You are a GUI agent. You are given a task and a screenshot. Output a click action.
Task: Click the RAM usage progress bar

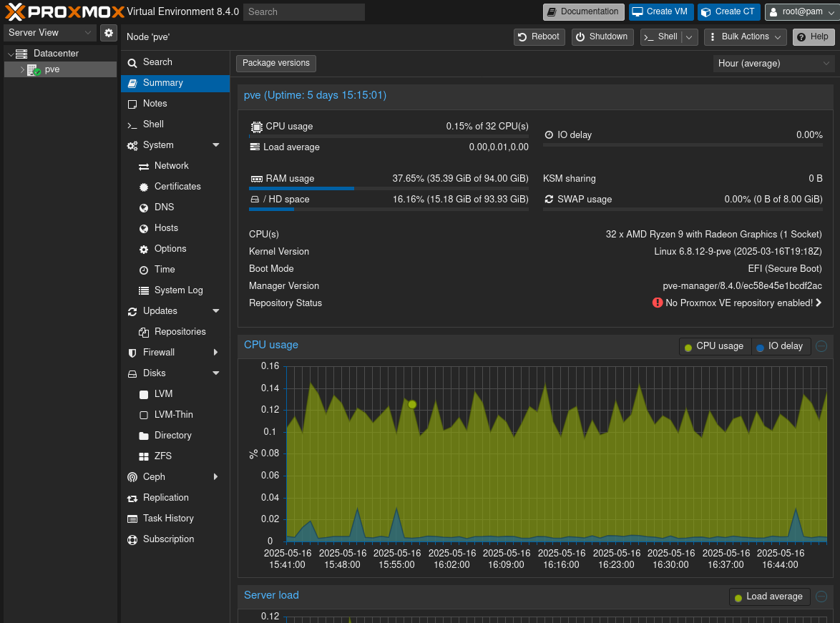(x=389, y=189)
